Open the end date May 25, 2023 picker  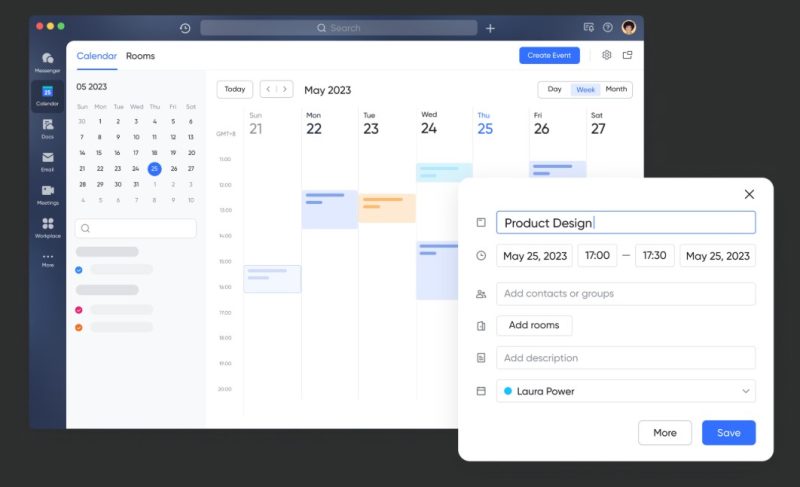pos(718,256)
